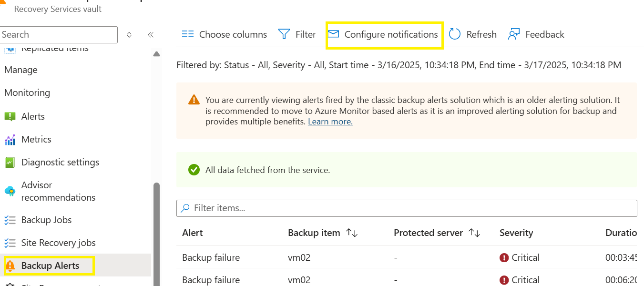Collapse the sidebar with double chevron
The image size is (644, 286).
point(151,35)
